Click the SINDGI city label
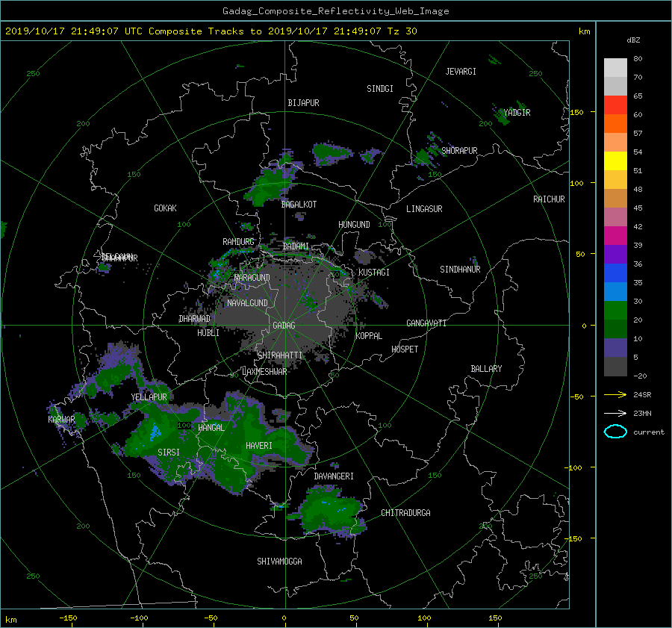 [x=380, y=89]
